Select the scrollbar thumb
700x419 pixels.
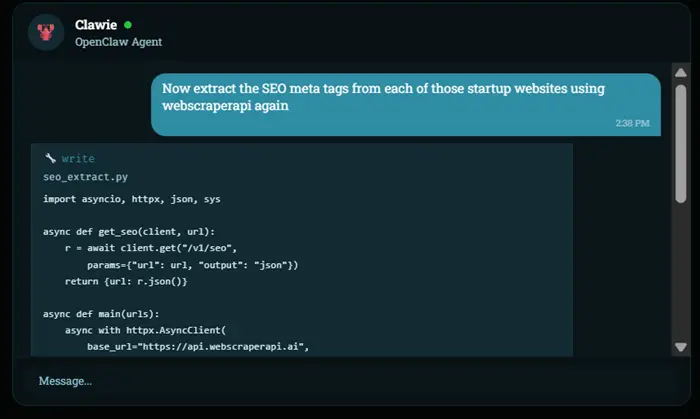[x=680, y=144]
